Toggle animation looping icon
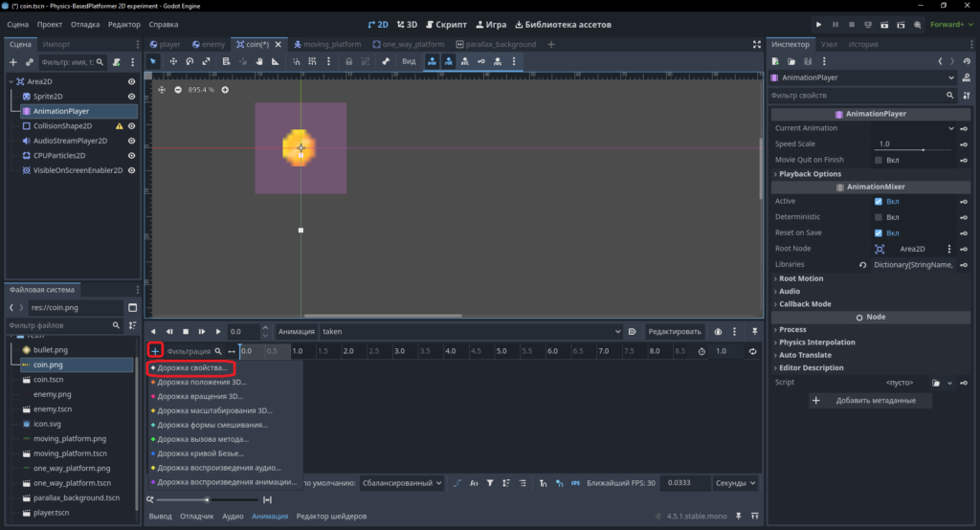Screen dimensions: 980x530 [x=752, y=351]
